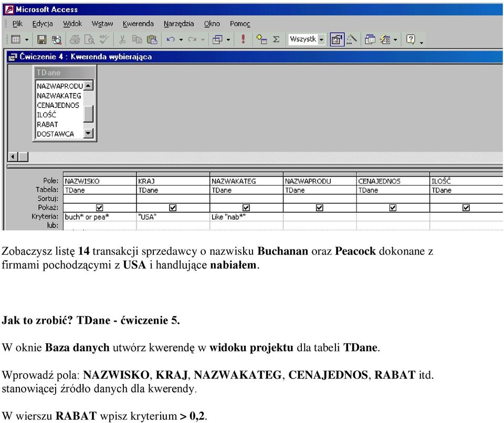504x423 pixels.
Task: Click the Copy icon
Action: point(137,39)
